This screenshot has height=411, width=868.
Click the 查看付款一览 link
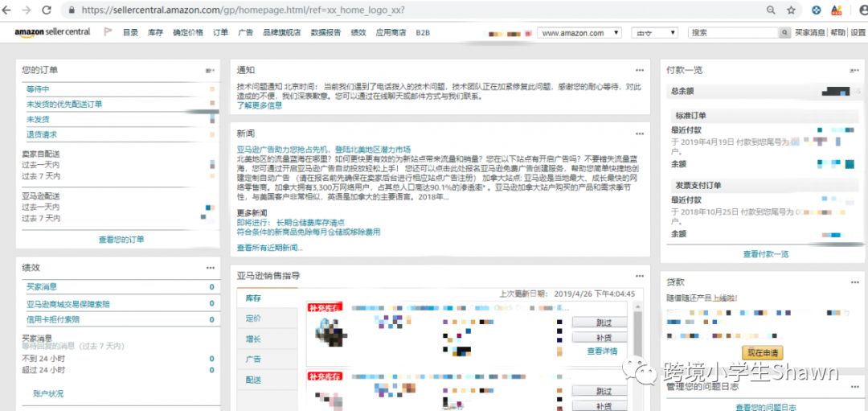tap(766, 254)
